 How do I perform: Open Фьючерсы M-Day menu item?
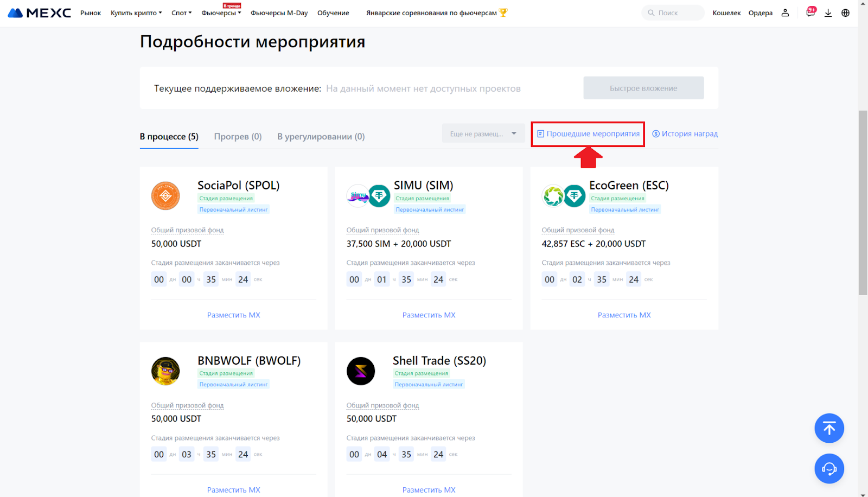(279, 13)
